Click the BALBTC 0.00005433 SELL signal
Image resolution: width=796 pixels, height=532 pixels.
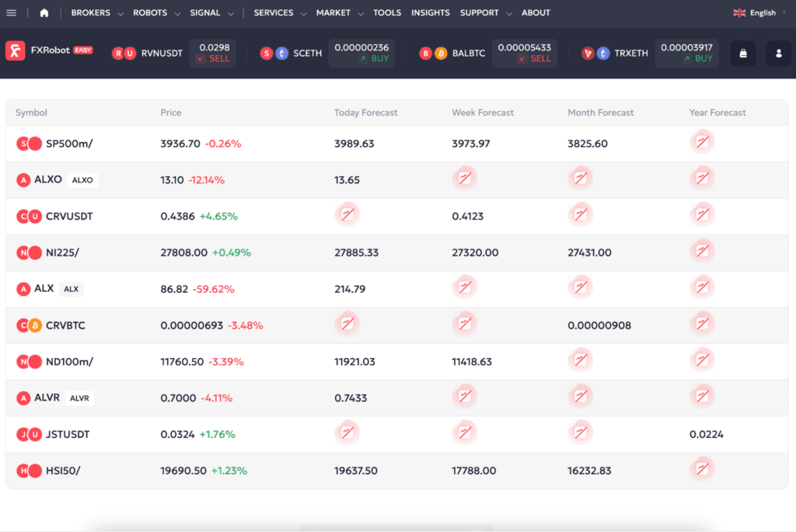(525, 54)
